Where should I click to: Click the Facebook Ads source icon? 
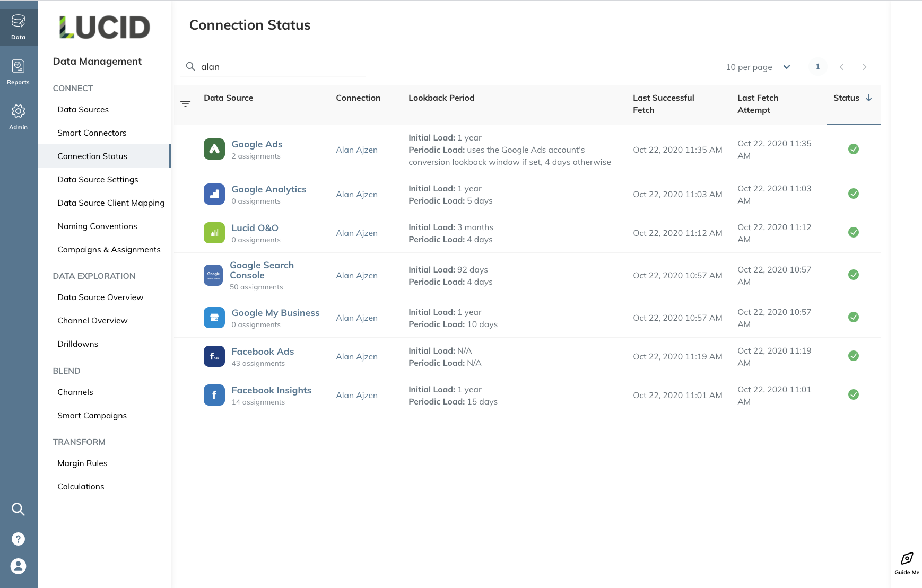coord(214,356)
